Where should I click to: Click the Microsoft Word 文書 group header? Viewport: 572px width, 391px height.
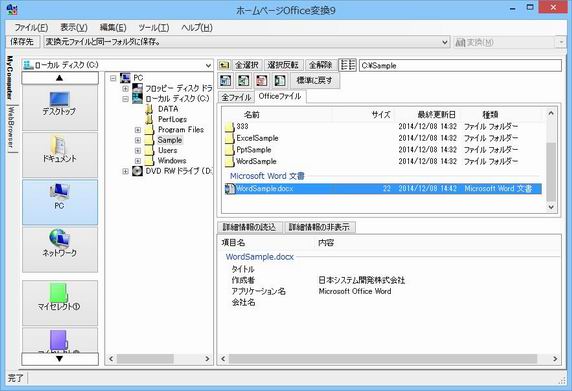267,176
